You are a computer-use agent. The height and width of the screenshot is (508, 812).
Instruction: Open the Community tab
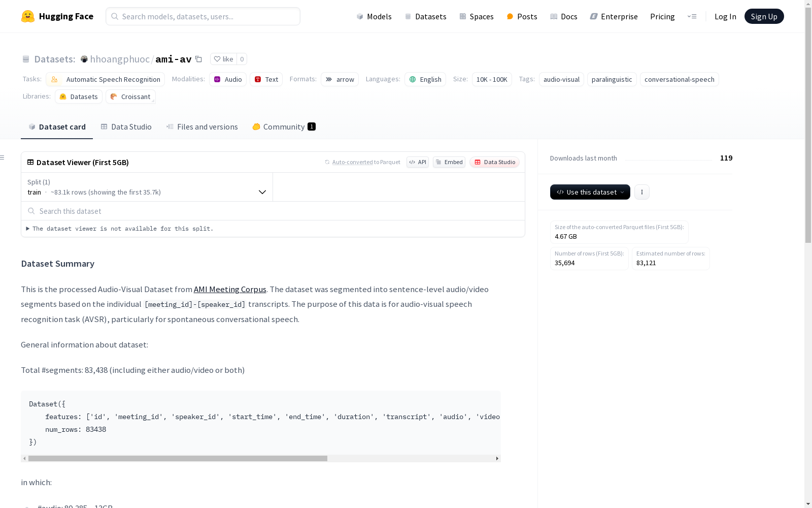coord(284,127)
